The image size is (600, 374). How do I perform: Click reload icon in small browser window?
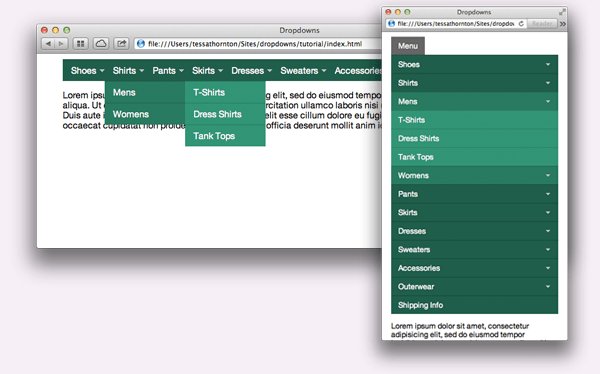521,24
